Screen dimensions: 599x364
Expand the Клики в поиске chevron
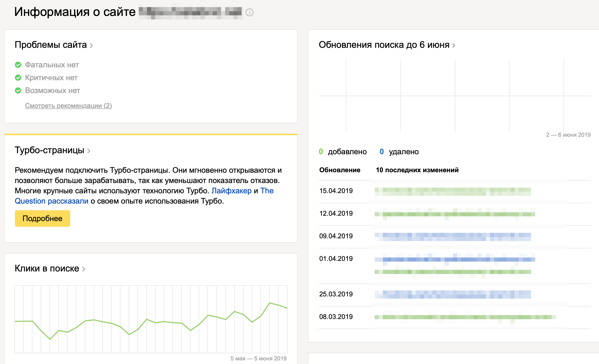point(84,269)
